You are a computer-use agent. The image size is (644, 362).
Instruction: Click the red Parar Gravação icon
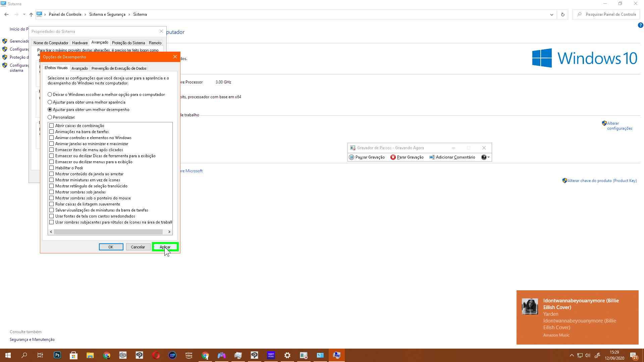[393, 157]
